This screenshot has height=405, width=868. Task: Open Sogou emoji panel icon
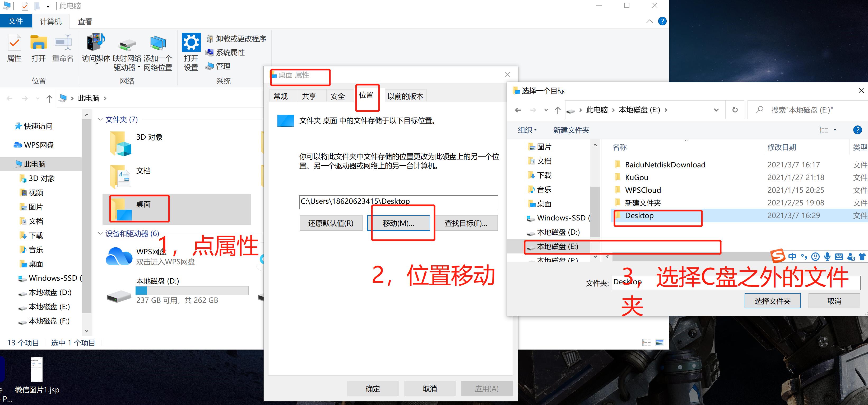coord(815,257)
